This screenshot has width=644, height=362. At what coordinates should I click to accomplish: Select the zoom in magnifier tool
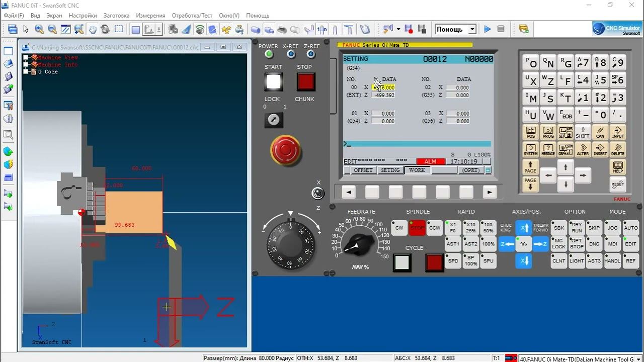click(x=39, y=29)
